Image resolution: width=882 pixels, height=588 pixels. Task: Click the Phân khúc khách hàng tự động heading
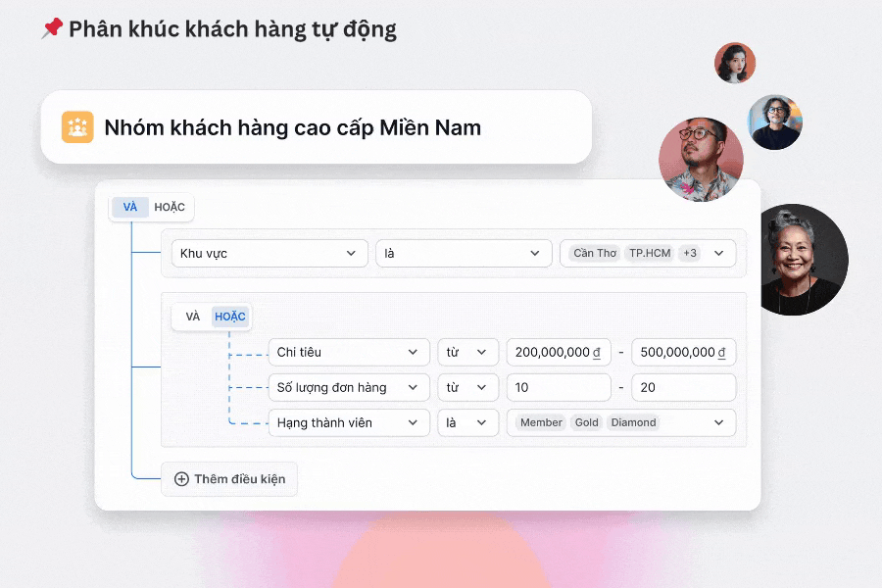[x=232, y=29]
